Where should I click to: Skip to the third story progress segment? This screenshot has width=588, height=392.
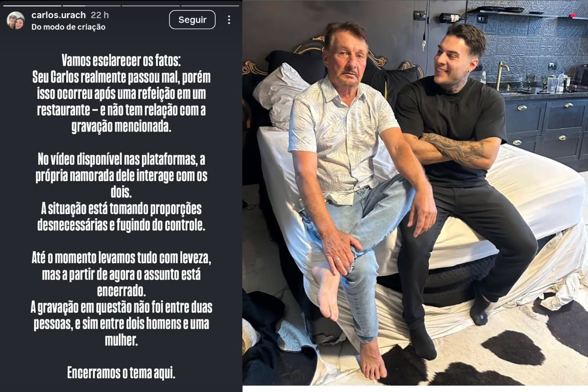[150, 6]
